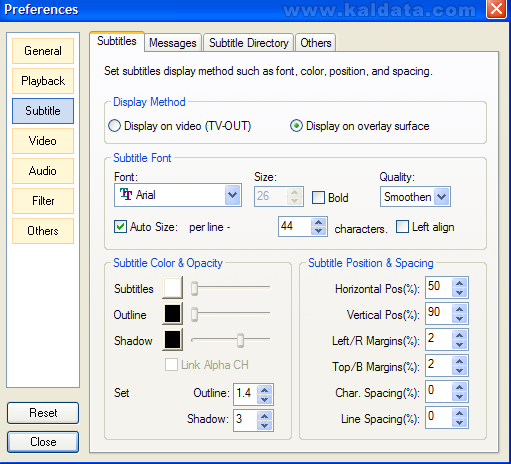The image size is (511, 464).
Task: Open the Playback preferences category
Action: coord(43,81)
